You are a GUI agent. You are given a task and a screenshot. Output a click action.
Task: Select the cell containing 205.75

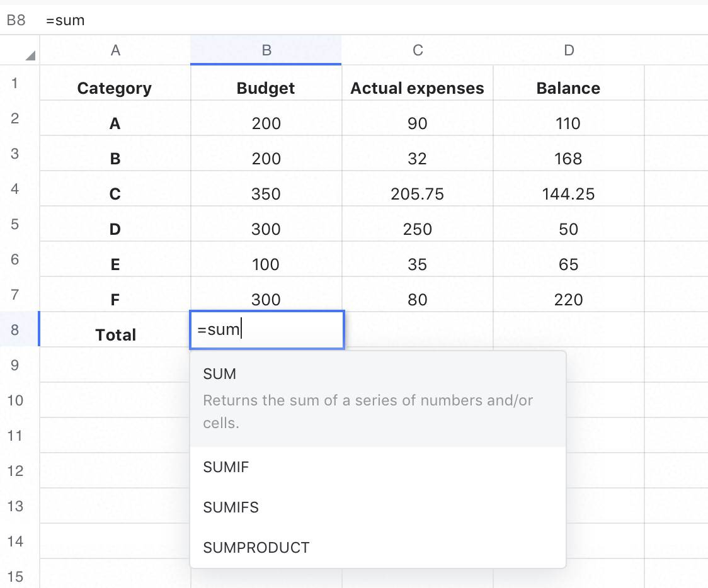[418, 194]
